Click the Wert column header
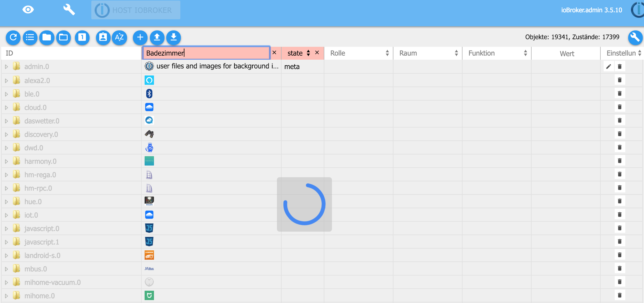 tap(567, 54)
